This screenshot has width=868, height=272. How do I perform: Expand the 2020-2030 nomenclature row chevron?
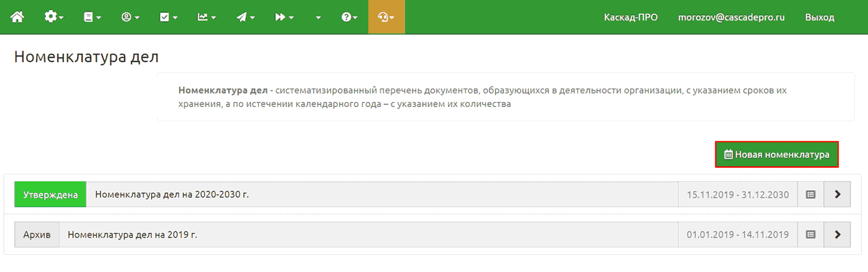[837, 194]
